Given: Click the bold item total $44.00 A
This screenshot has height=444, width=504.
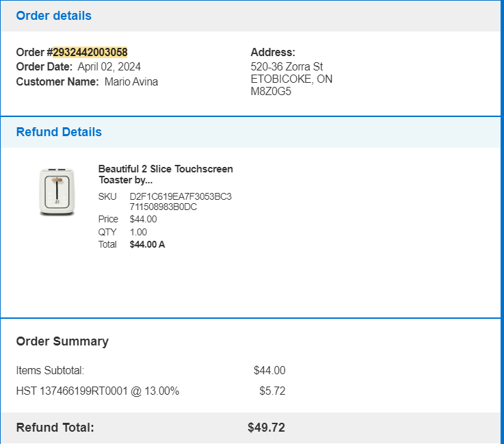Looking at the screenshot, I should pos(147,245).
